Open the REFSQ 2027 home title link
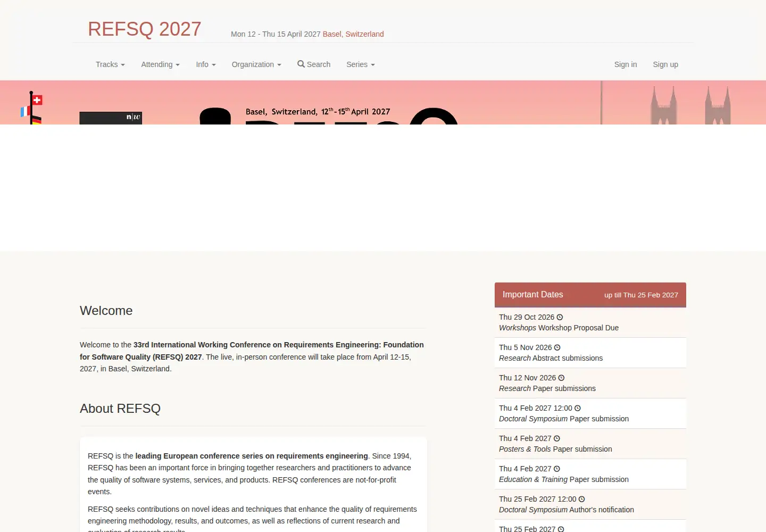Viewport: 766px width, 532px height. coord(145,29)
